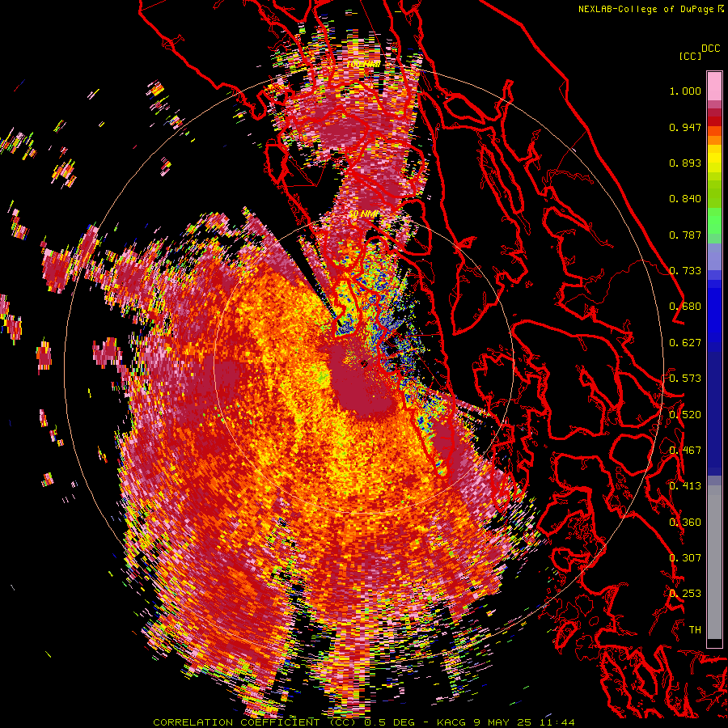Image resolution: width=728 pixels, height=728 pixels.
Task: Click the 0.733 legend value
Action: click(x=685, y=271)
